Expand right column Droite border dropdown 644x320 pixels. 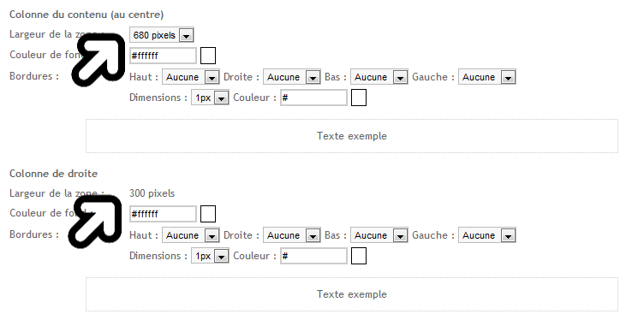pyautogui.click(x=292, y=235)
